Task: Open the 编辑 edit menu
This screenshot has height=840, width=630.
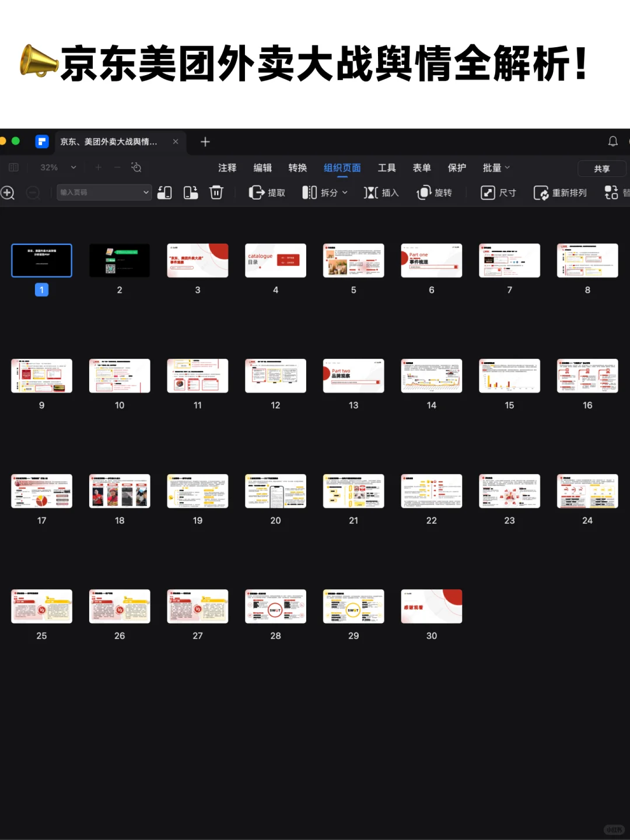Action: pos(262,167)
